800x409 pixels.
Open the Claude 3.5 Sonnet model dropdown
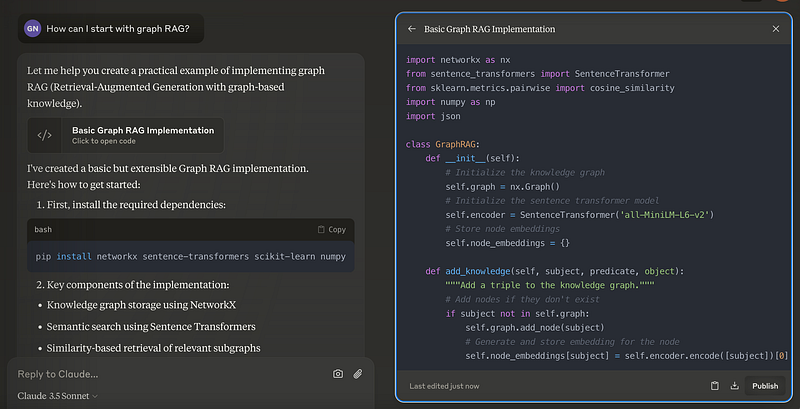[x=58, y=396]
